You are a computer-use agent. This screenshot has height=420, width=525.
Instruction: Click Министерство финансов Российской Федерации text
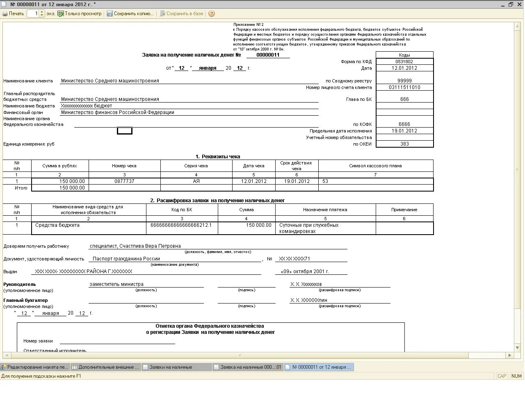[118, 112]
